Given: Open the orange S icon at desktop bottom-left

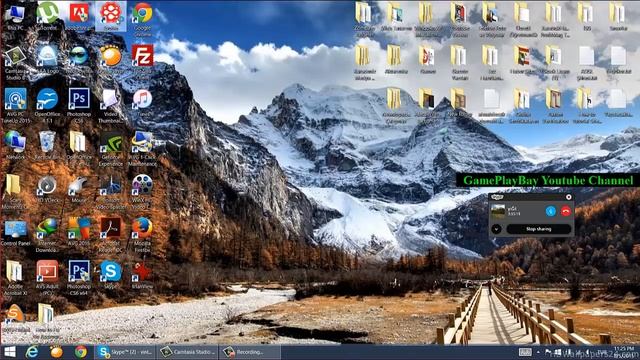Looking at the screenshot, I should [x=16, y=318].
